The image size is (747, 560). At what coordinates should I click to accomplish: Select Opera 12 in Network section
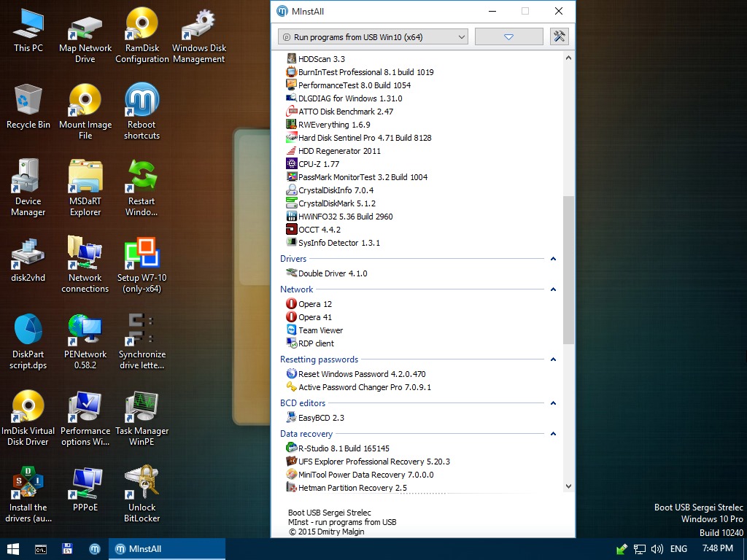pyautogui.click(x=309, y=304)
